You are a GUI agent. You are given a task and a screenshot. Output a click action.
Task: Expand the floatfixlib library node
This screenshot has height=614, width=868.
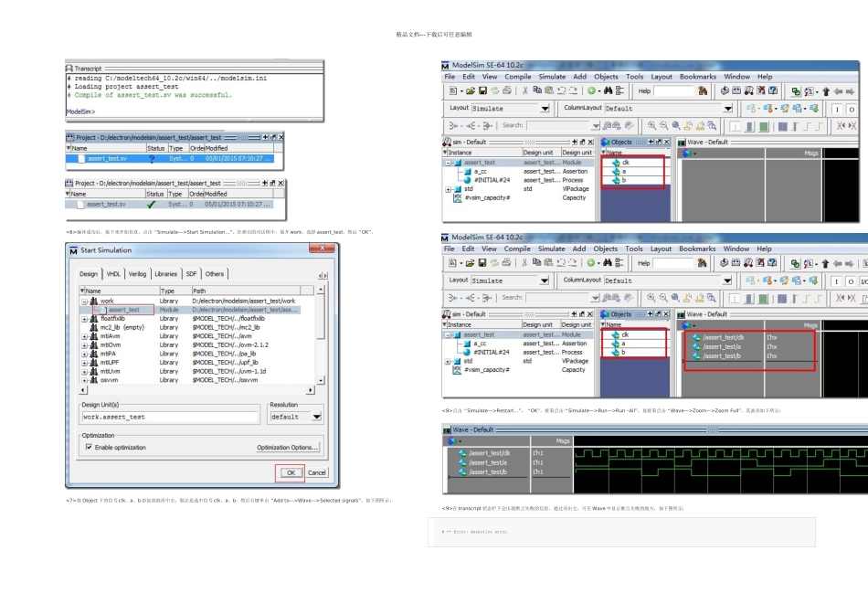84,319
